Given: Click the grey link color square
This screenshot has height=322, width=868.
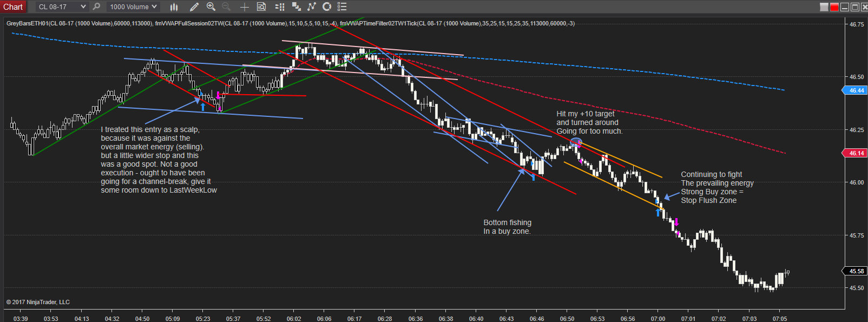Looking at the screenshot, I should 824,7.
